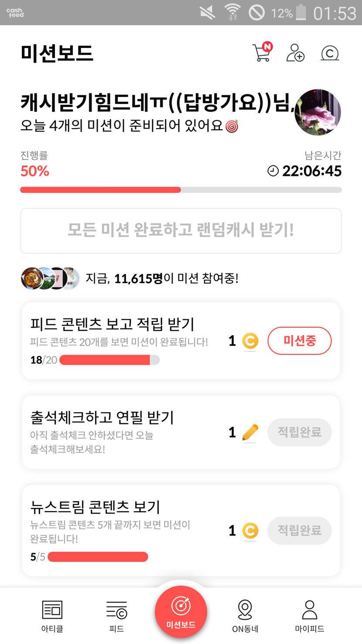This screenshot has width=362, height=644.
Task: Tap the 18/20 feed content progress bar
Action: pyautogui.click(x=109, y=360)
